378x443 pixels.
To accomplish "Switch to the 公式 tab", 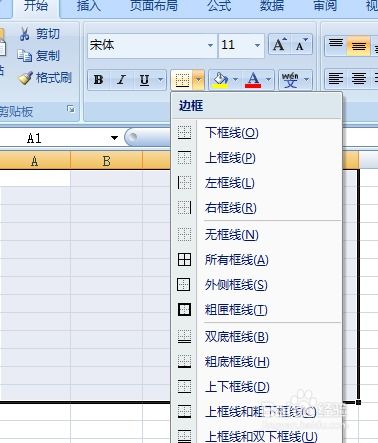I will coord(219,6).
